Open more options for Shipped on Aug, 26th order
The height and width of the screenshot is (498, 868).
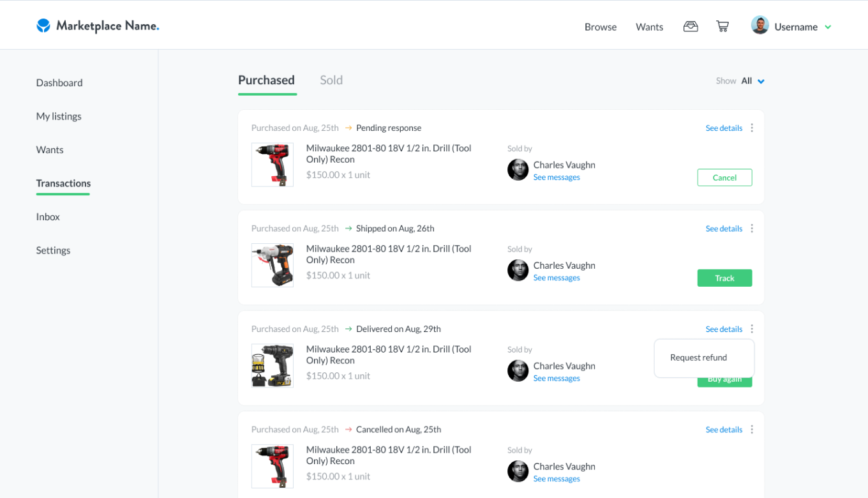[x=752, y=229]
